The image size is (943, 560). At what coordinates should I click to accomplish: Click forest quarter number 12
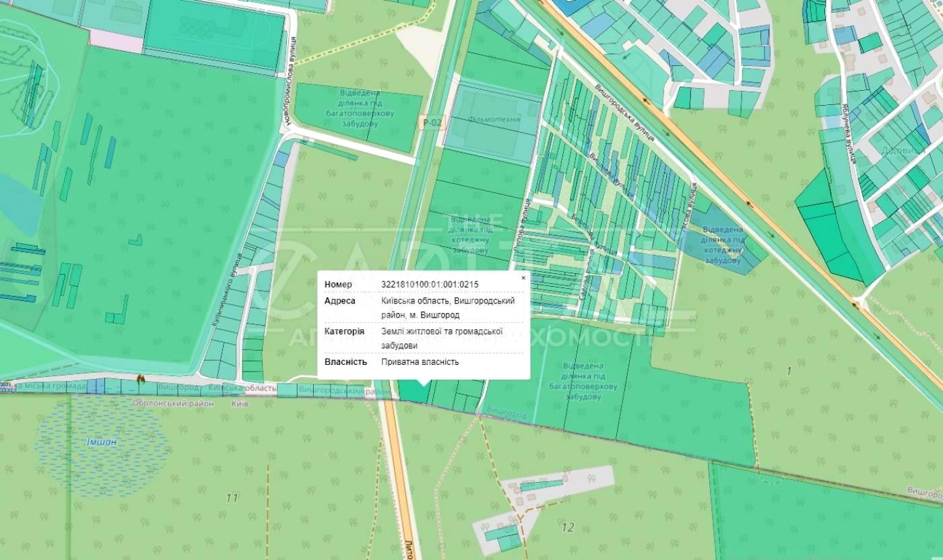567,527
